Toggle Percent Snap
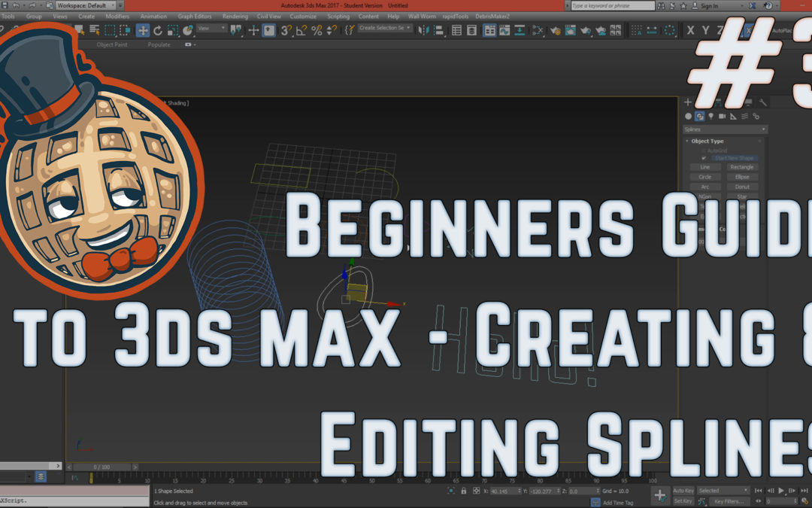The width and height of the screenshot is (812, 508). coord(317,31)
